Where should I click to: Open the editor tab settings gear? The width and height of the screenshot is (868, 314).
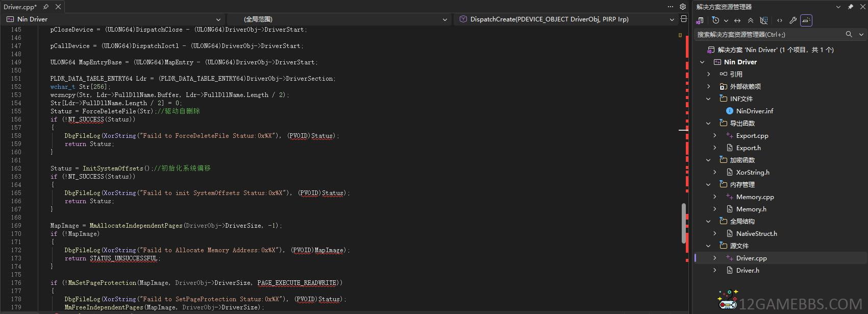pos(683,7)
